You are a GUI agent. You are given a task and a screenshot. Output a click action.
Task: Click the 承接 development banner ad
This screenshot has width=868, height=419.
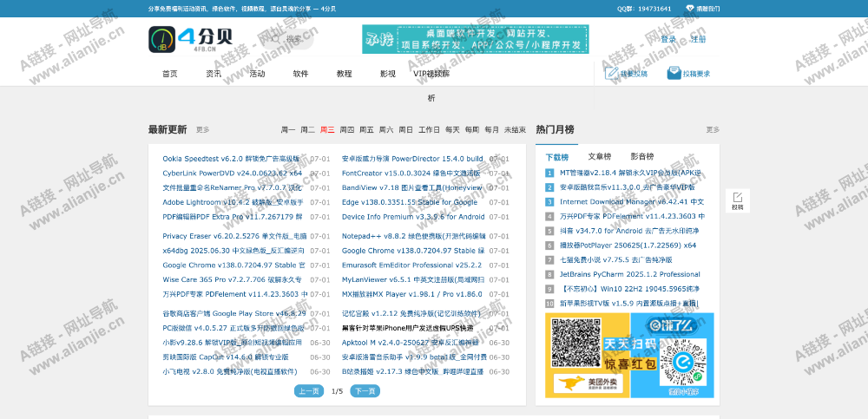pos(476,39)
